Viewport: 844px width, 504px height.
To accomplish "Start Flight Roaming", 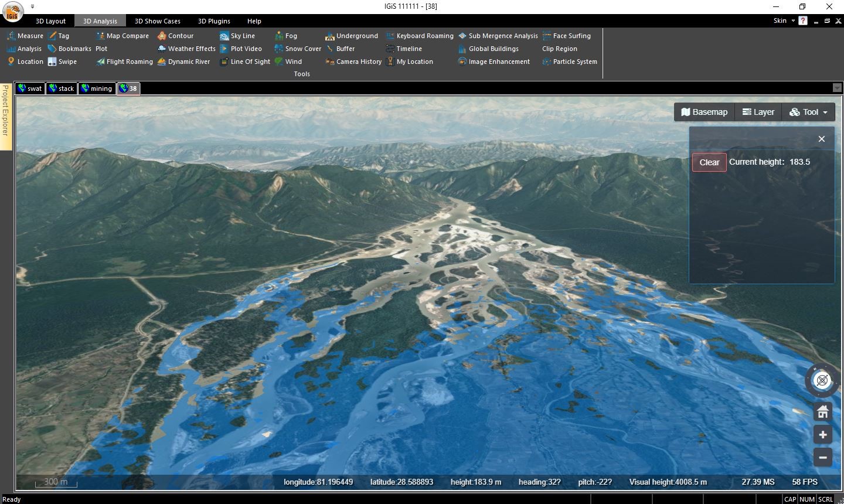I will point(124,62).
